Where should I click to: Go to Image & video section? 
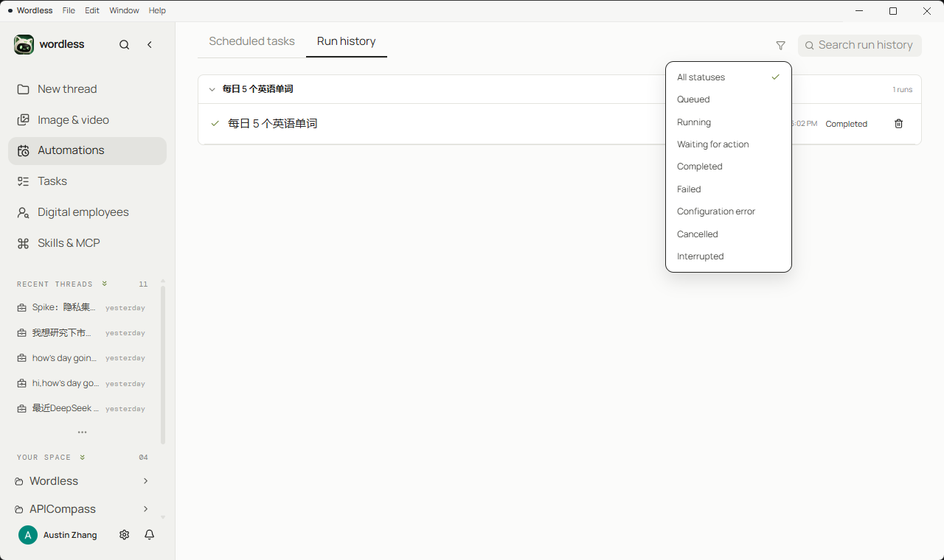(87, 120)
